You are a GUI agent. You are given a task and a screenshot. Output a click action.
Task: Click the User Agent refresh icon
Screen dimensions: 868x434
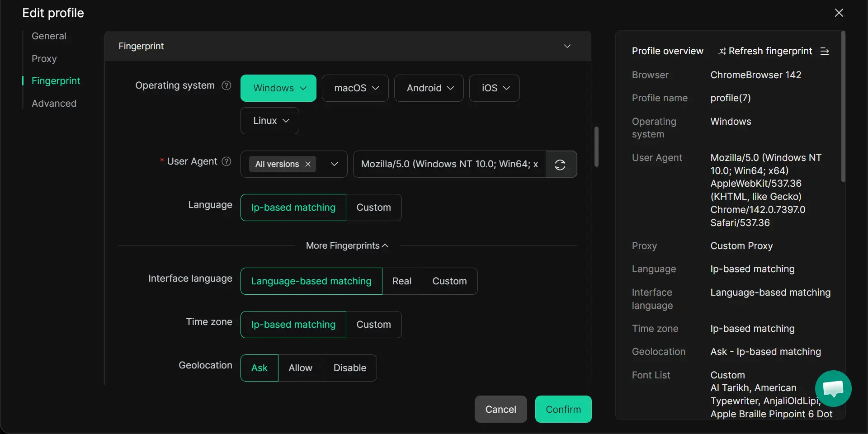pos(561,165)
